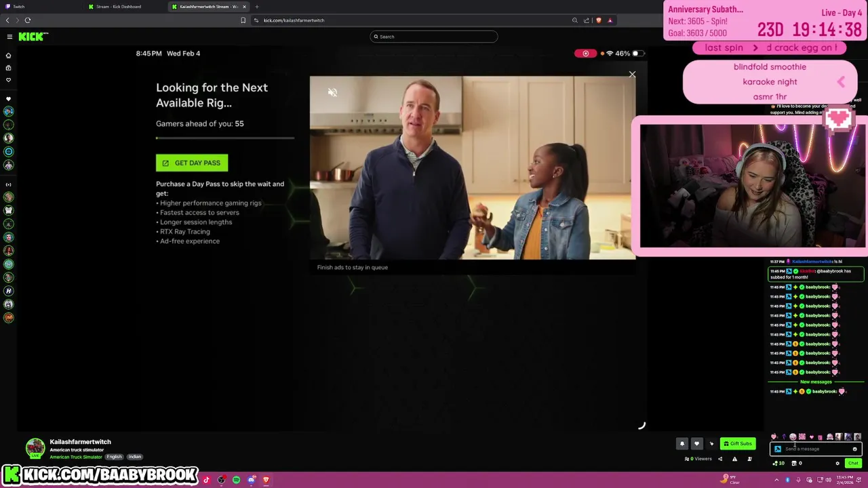The image size is (868, 488).
Task: Reload the browser page
Action: click(28, 20)
